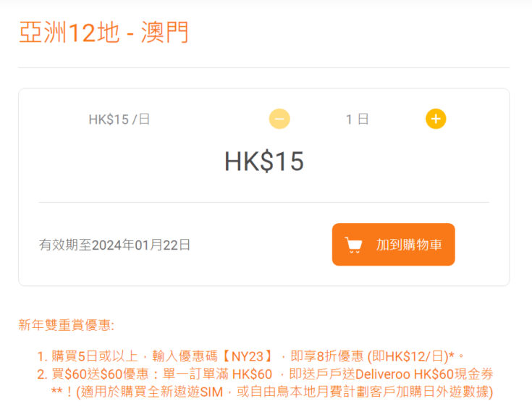The image size is (532, 412).
Task: Increase the day count with the plus button
Action: [x=436, y=119]
